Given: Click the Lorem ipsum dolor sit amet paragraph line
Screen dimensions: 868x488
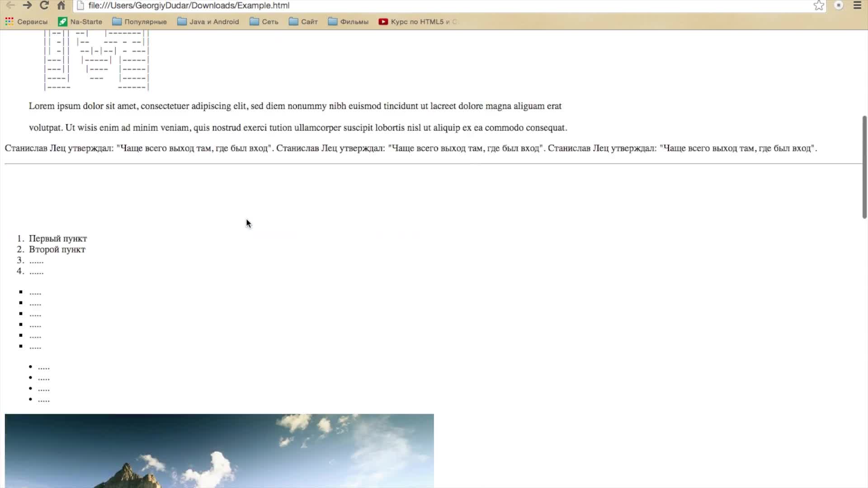Looking at the screenshot, I should click(x=295, y=106).
